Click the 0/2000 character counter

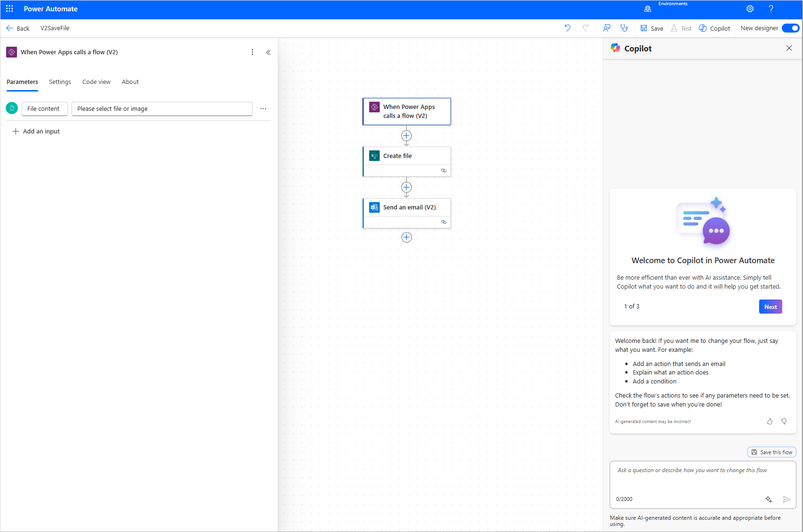click(x=624, y=499)
